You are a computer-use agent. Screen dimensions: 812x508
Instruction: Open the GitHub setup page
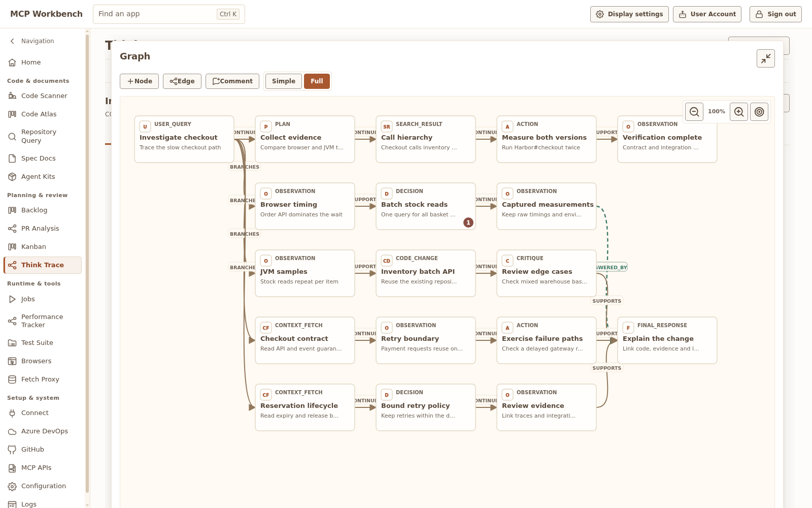[x=43, y=449]
